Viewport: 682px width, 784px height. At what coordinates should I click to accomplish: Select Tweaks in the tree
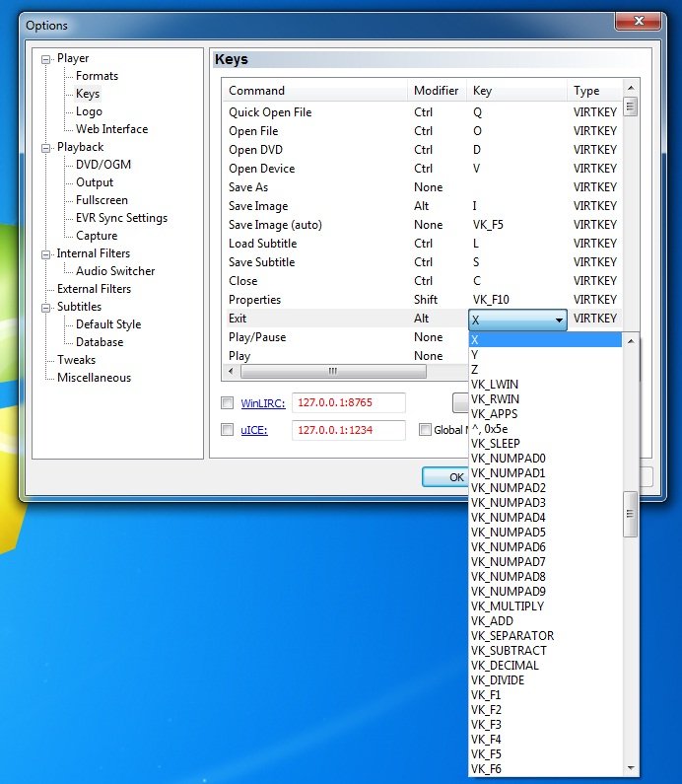click(x=76, y=360)
